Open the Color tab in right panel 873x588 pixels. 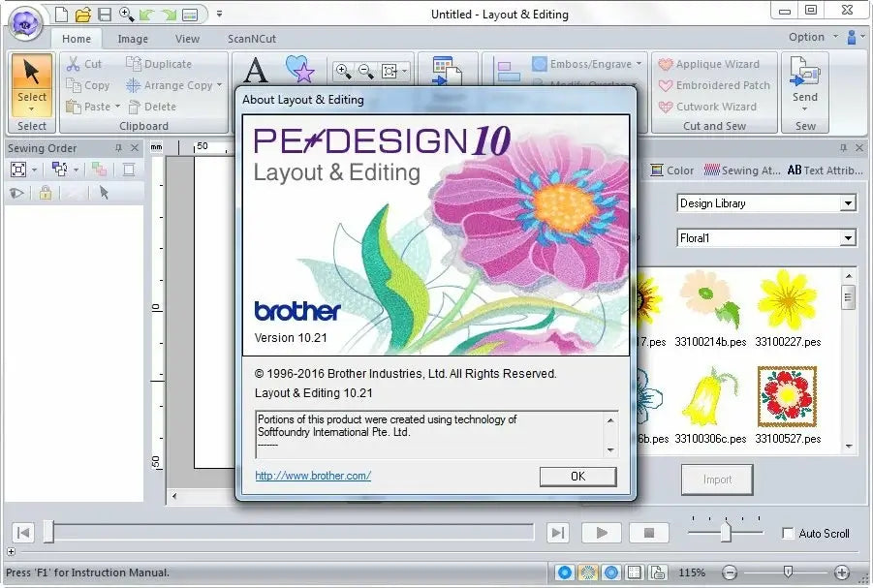pyautogui.click(x=672, y=170)
